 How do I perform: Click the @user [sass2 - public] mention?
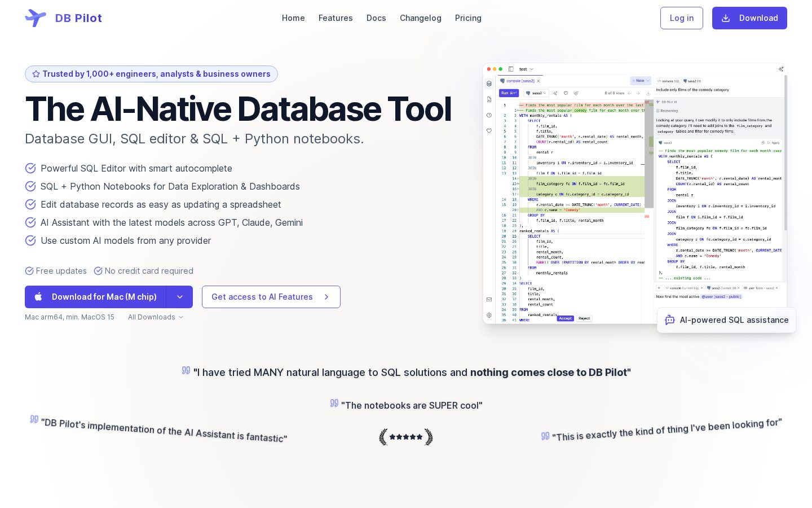(721, 296)
